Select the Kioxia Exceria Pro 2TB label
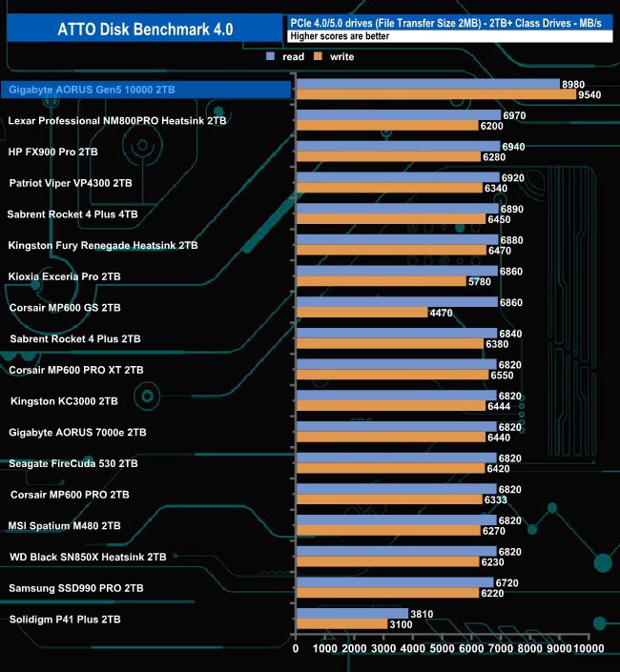 tap(64, 276)
